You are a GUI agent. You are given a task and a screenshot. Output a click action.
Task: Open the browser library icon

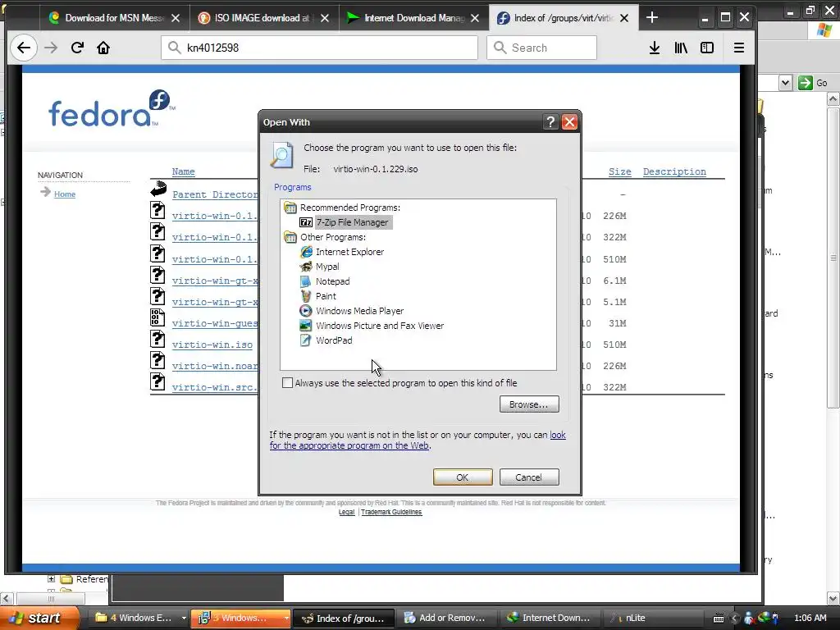681,48
